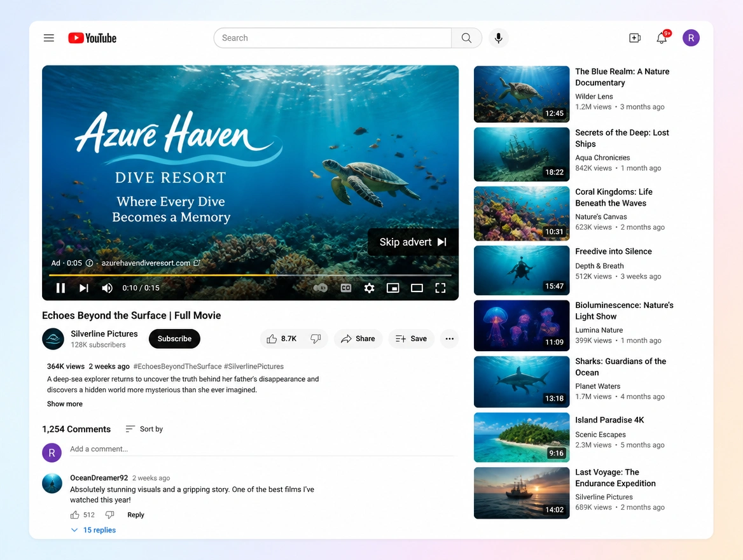
Task: Like the video (8.7K)
Action: point(282,339)
